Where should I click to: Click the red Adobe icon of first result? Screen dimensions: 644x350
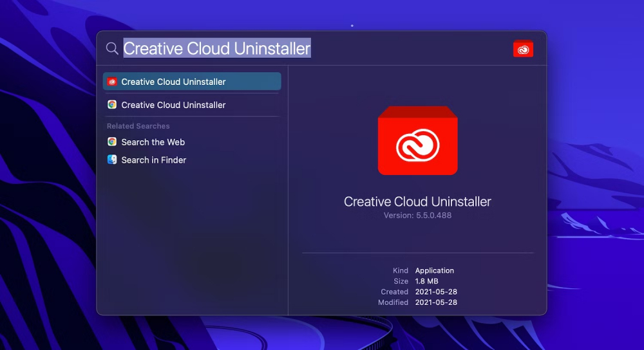112,82
